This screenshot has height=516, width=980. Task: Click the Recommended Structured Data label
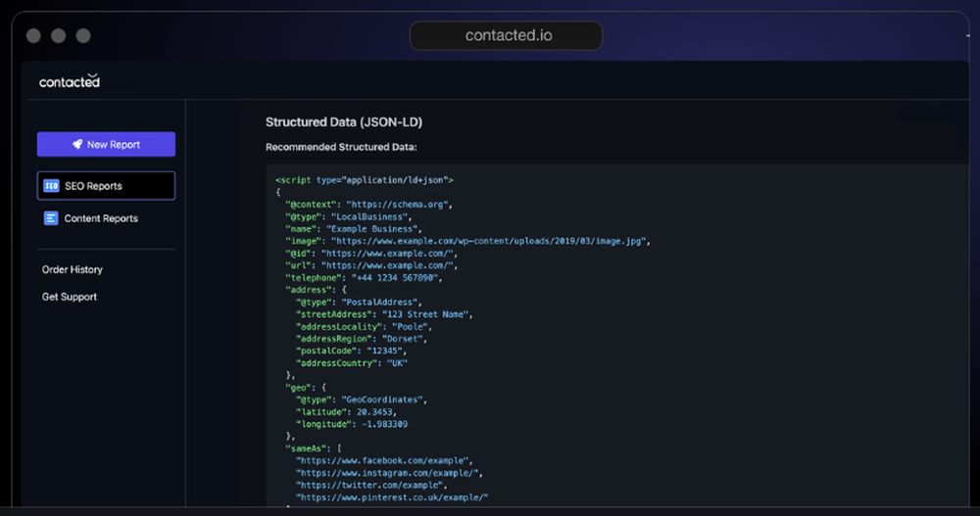(341, 147)
